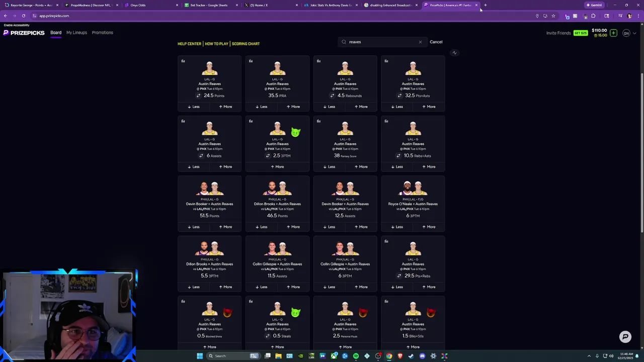644x362 pixels.
Task: Open the Scoring Chart link
Action: [246, 44]
